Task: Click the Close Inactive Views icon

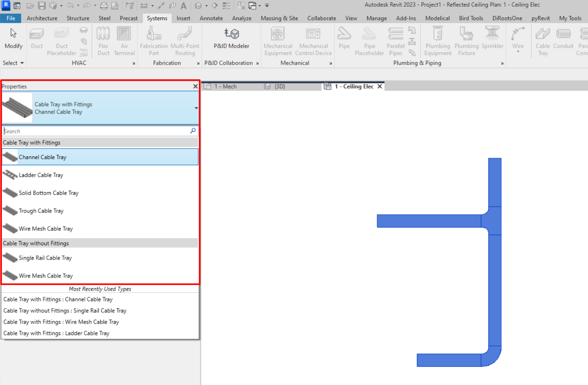Action: click(241, 6)
